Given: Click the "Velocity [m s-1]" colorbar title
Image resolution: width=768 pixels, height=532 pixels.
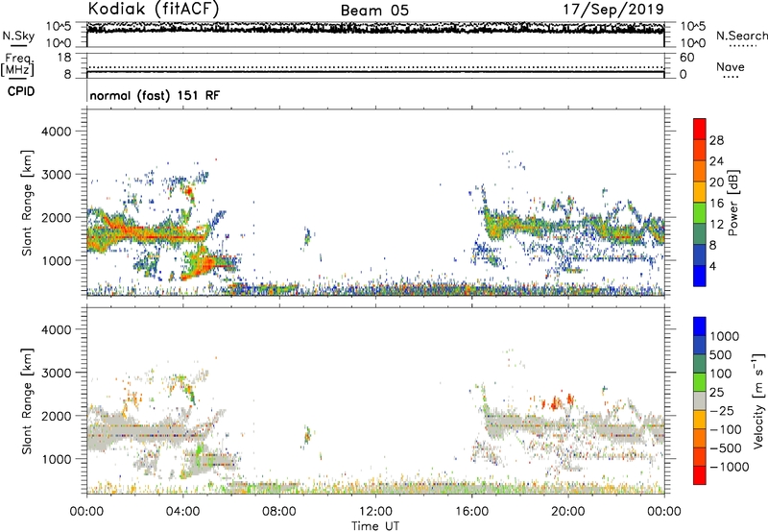Looking at the screenshot, I should click(758, 401).
